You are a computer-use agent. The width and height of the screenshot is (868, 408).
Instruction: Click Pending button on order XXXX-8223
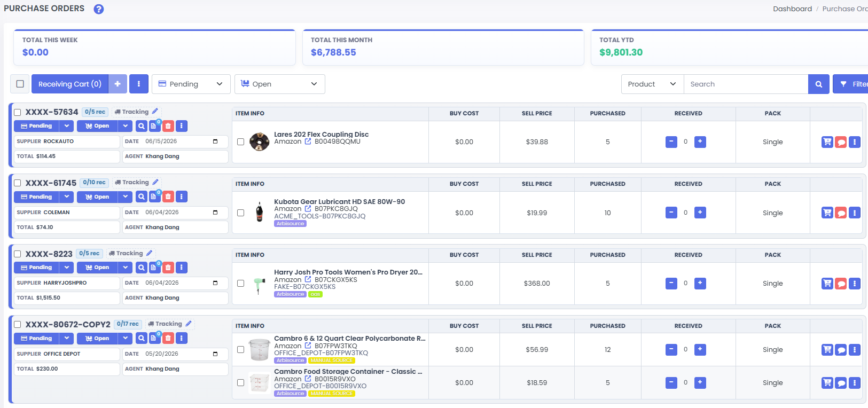(36, 268)
